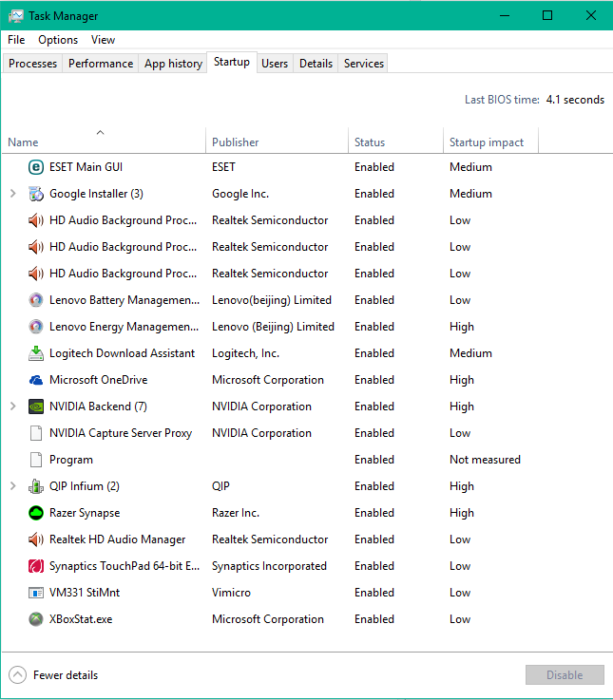Screen dimensions: 613x700
Task: Sort by the Name column header
Action: (104, 141)
